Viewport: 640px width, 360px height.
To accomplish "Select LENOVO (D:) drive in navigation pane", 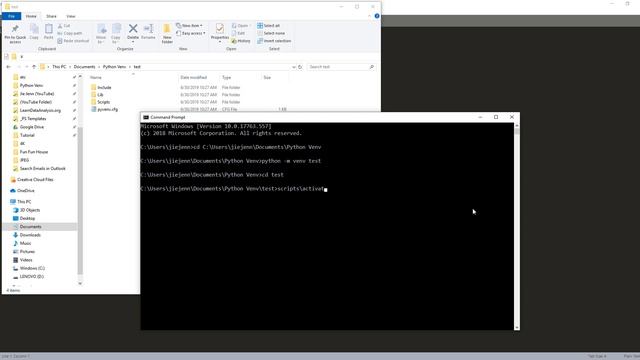I will [x=31, y=277].
